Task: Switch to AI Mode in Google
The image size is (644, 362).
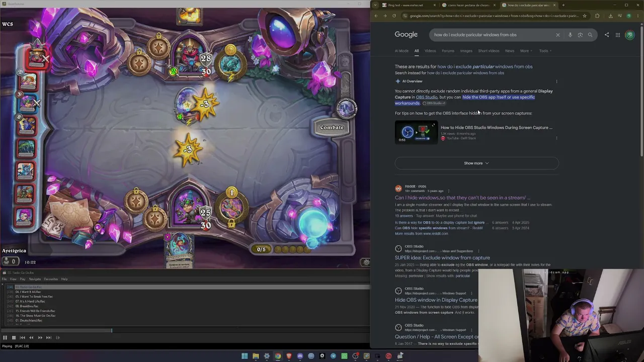Action: pos(401,51)
